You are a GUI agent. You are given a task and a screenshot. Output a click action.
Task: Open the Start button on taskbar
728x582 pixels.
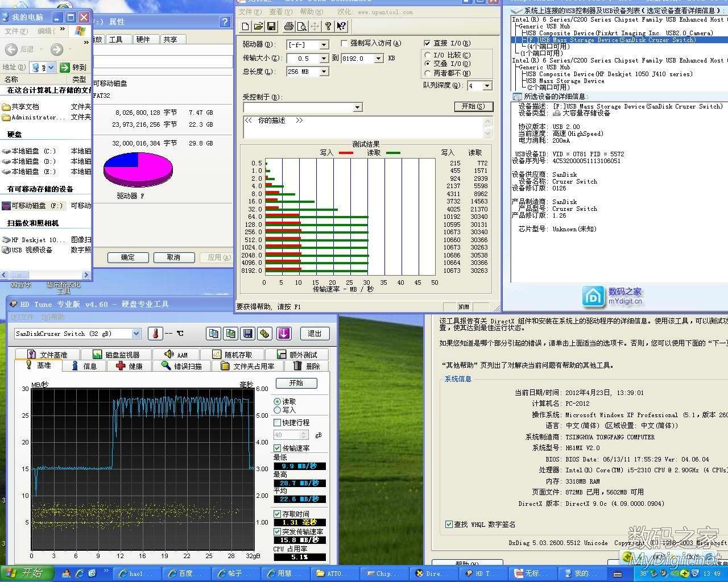pyautogui.click(x=27, y=573)
